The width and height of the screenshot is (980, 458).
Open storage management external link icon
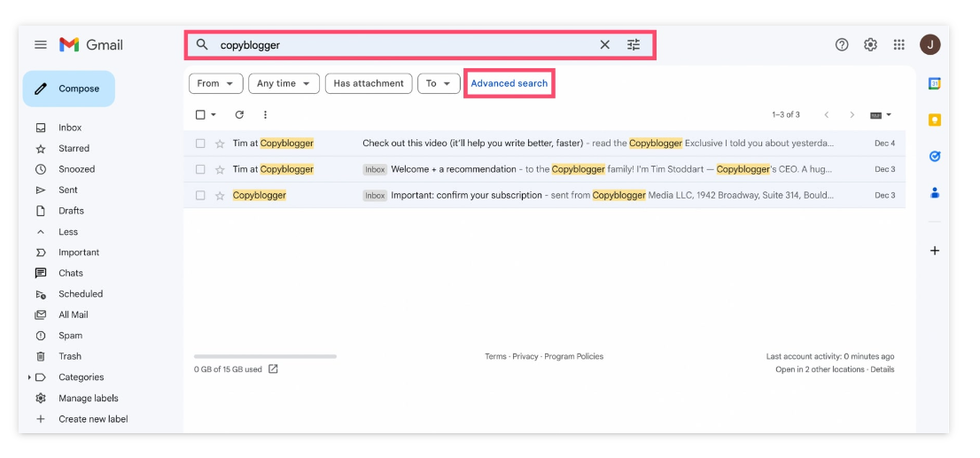pos(273,369)
